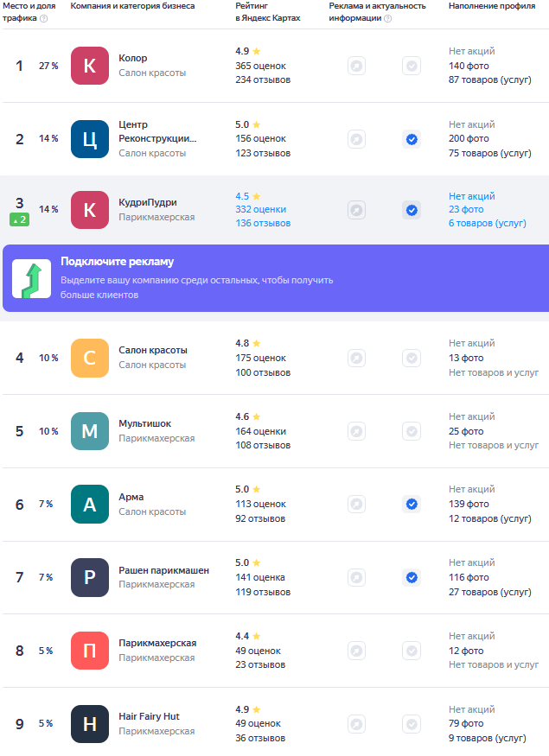The height and width of the screenshot is (756, 549).
Task: Click the advertising status icon for КудриПудри
Action: click(x=356, y=210)
